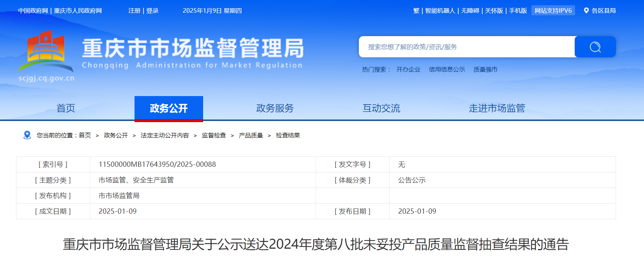Image resolution: width=644 pixels, height=258 pixels.
Task: Open the 重庆市人民政府网 link
Action: (x=78, y=11)
